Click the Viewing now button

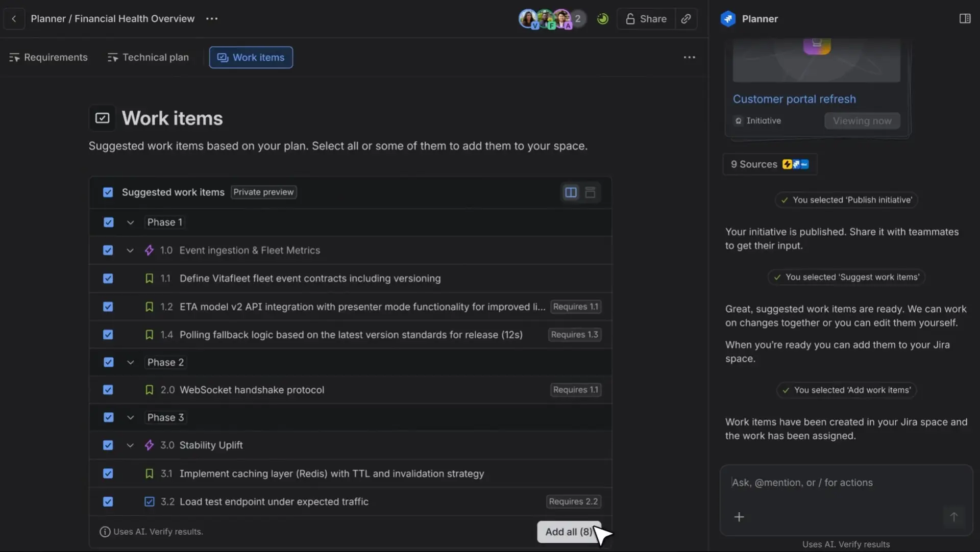pos(862,121)
